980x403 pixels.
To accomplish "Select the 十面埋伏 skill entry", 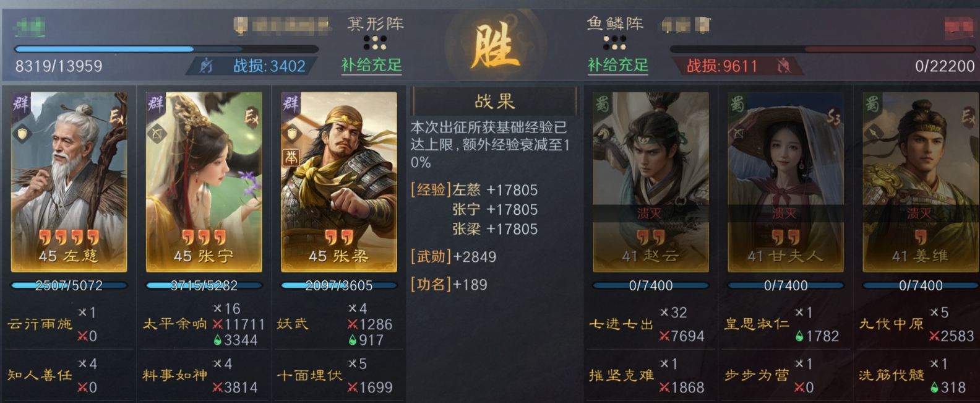I will (x=309, y=375).
